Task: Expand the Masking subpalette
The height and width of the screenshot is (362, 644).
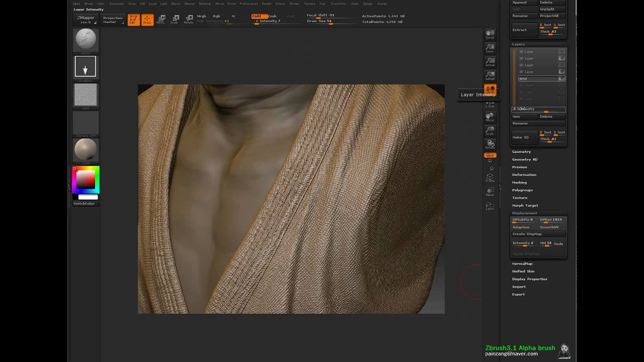Action: [520, 183]
